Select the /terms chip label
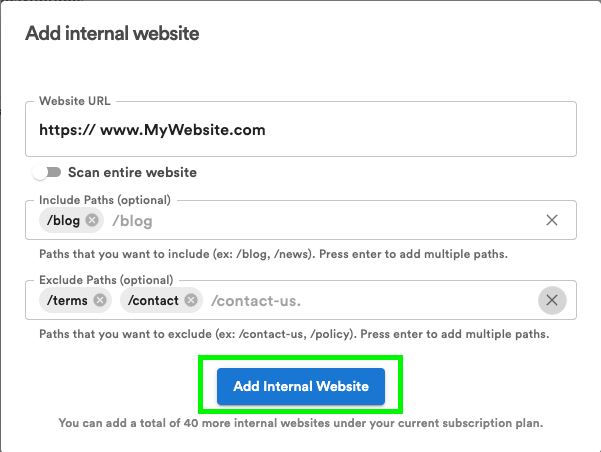The image size is (601, 452). 66,300
